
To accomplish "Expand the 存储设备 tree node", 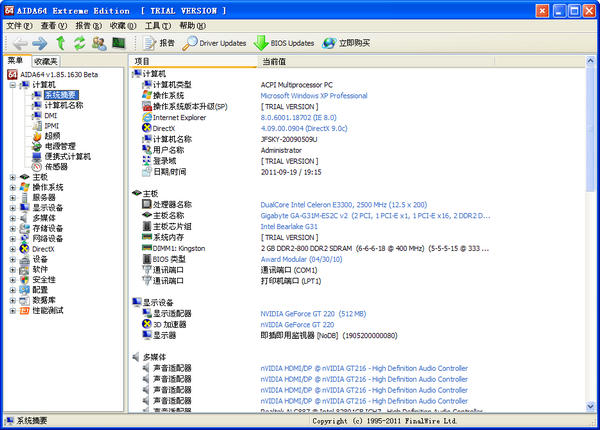I will [13, 229].
